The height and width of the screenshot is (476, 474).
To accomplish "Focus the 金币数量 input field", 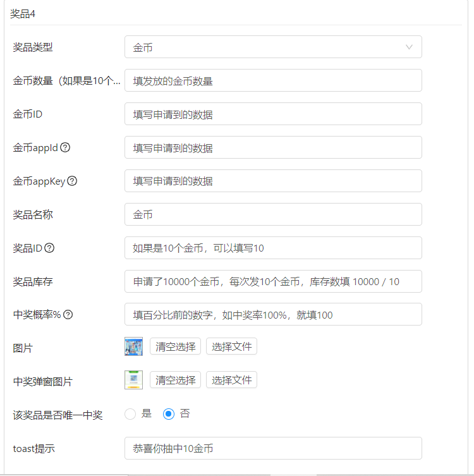I will pyautogui.click(x=273, y=80).
